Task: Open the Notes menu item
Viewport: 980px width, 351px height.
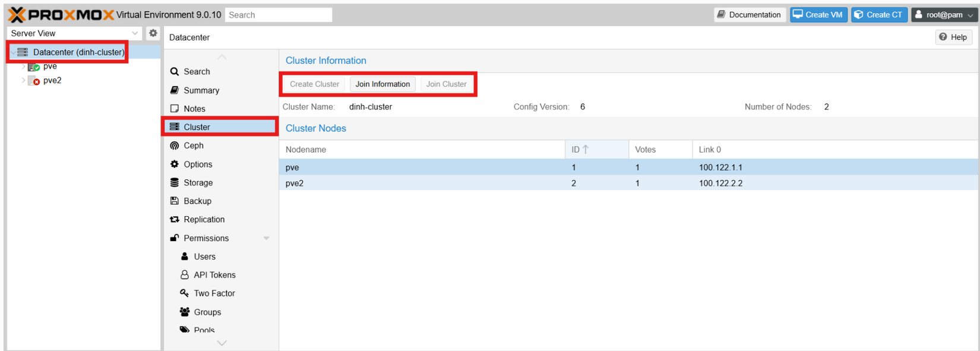Action: pos(220,109)
